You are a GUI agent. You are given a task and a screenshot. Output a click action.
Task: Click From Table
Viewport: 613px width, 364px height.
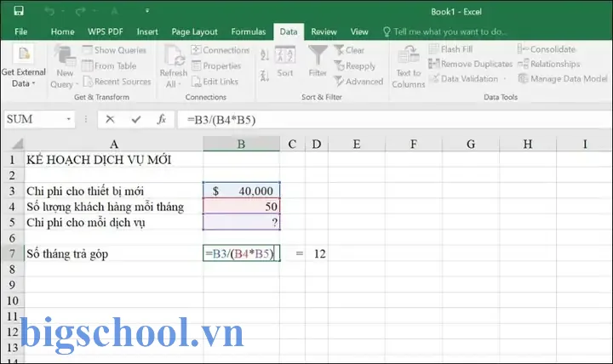[110, 65]
